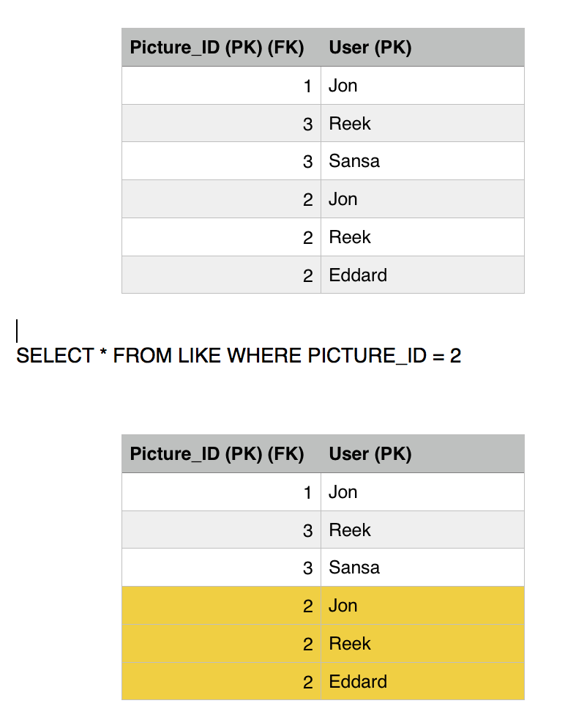Select the Eddard cell in the unhighlighted top table
The height and width of the screenshot is (728, 565).
pyautogui.click(x=358, y=275)
